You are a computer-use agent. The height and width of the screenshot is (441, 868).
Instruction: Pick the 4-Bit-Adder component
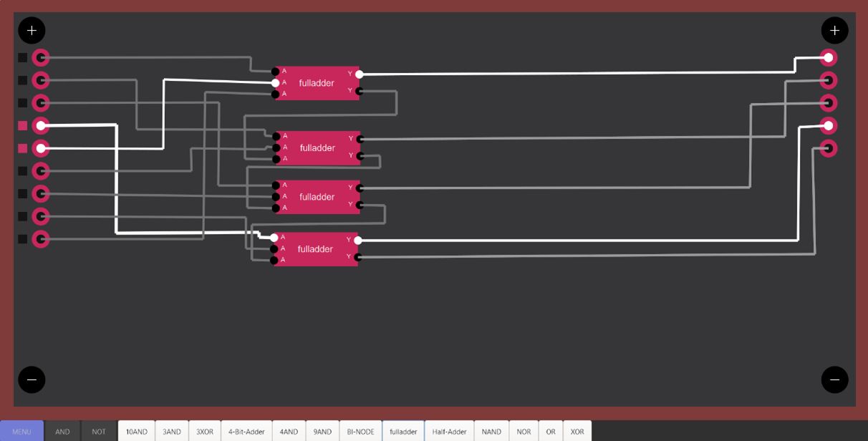[246, 432]
